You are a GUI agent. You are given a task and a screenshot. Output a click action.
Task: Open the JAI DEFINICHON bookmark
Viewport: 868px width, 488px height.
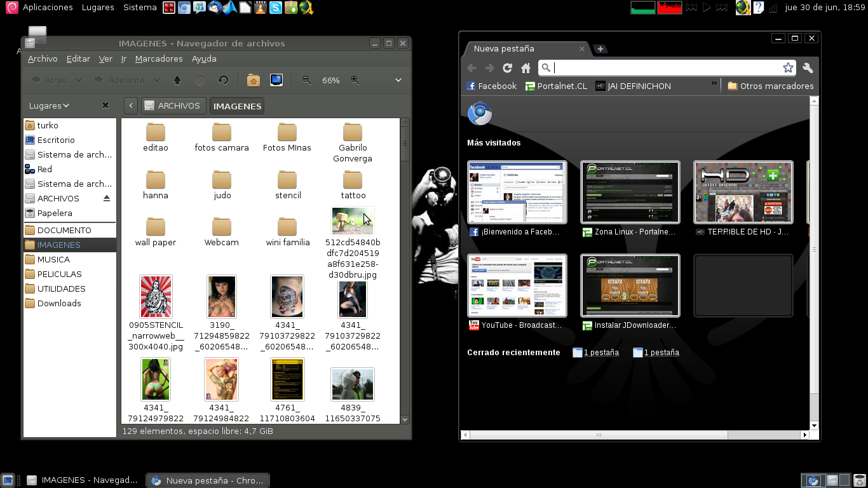tap(634, 86)
